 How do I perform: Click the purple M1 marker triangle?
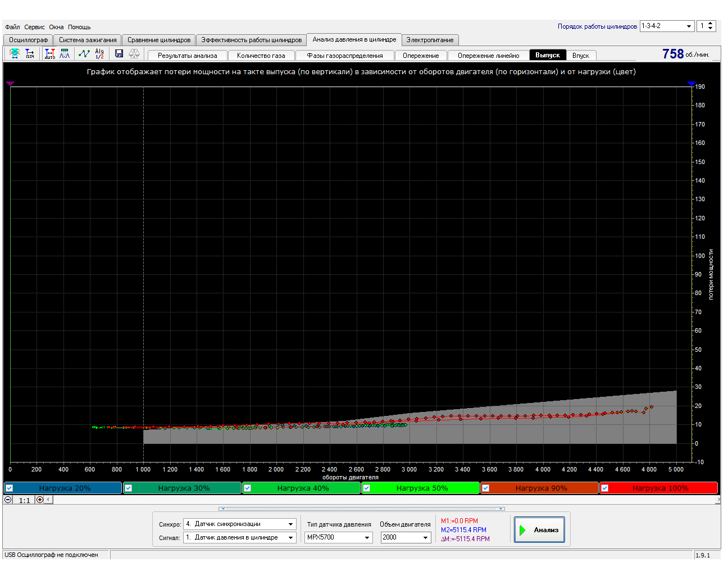coord(10,84)
